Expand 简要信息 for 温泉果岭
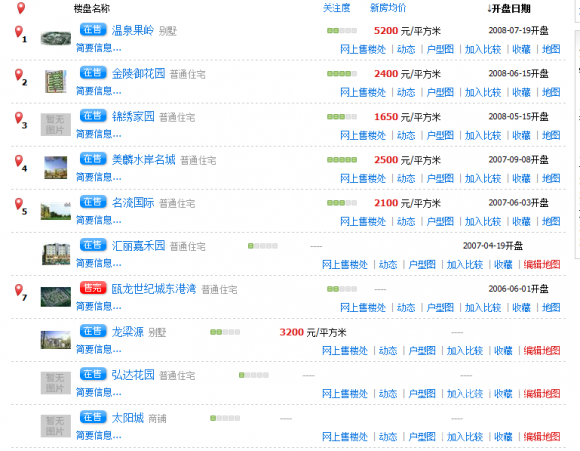580x451 pixels. click(x=99, y=48)
